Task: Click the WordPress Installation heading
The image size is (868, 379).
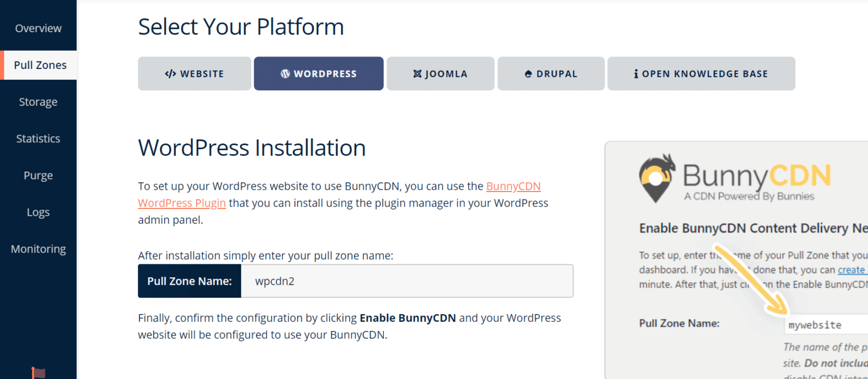Action: coord(252,147)
